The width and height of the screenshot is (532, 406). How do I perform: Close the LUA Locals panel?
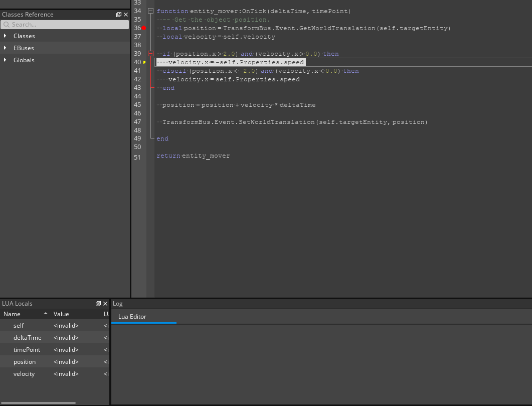[x=105, y=303]
